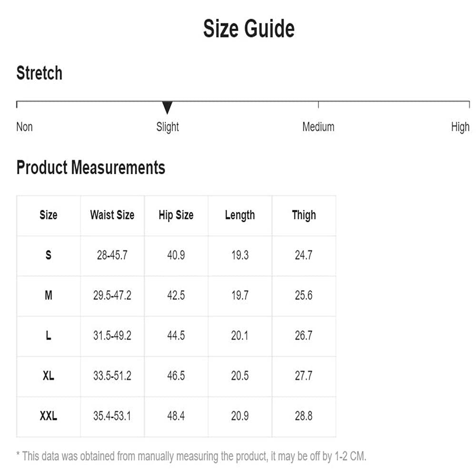Screen dimensions: 476x476
Task: Click the Waist Size column header
Action: point(112,215)
